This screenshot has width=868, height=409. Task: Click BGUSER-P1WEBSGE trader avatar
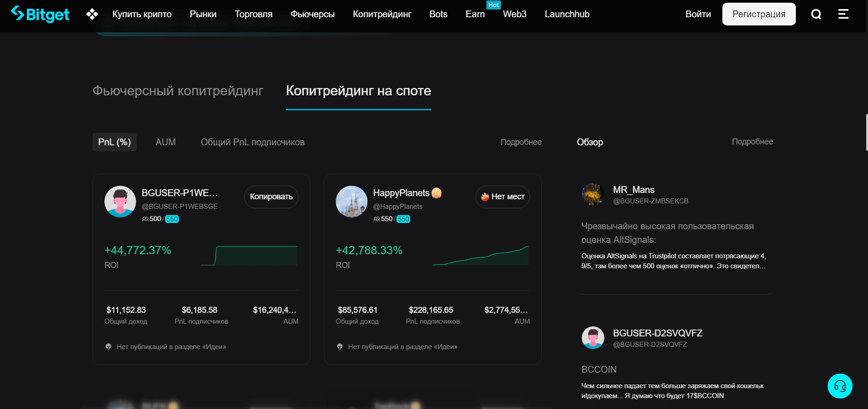click(120, 202)
